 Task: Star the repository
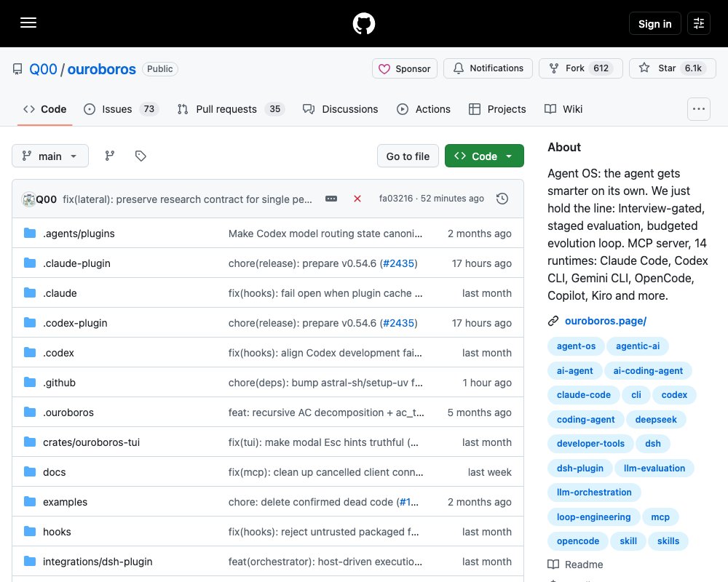672,68
